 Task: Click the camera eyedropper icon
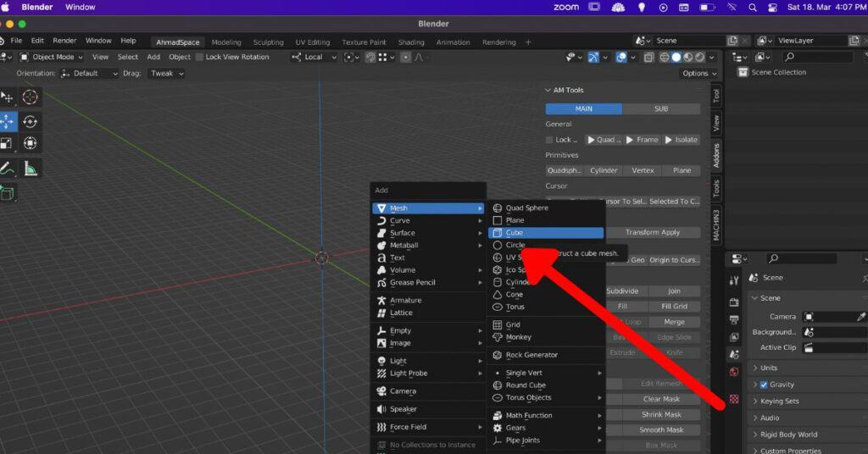click(x=861, y=316)
